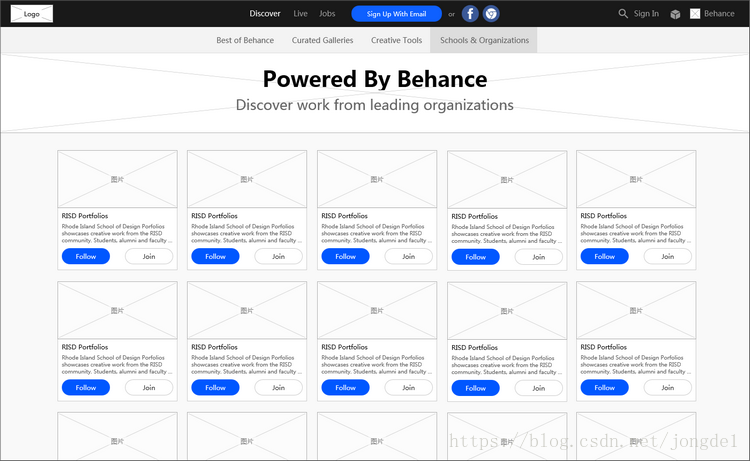This screenshot has height=461, width=750.
Task: Select Schools & Organizations tab
Action: click(484, 40)
